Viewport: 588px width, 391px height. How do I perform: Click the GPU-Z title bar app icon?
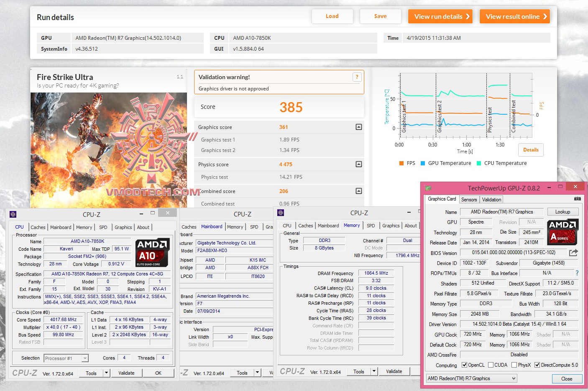tap(428, 188)
